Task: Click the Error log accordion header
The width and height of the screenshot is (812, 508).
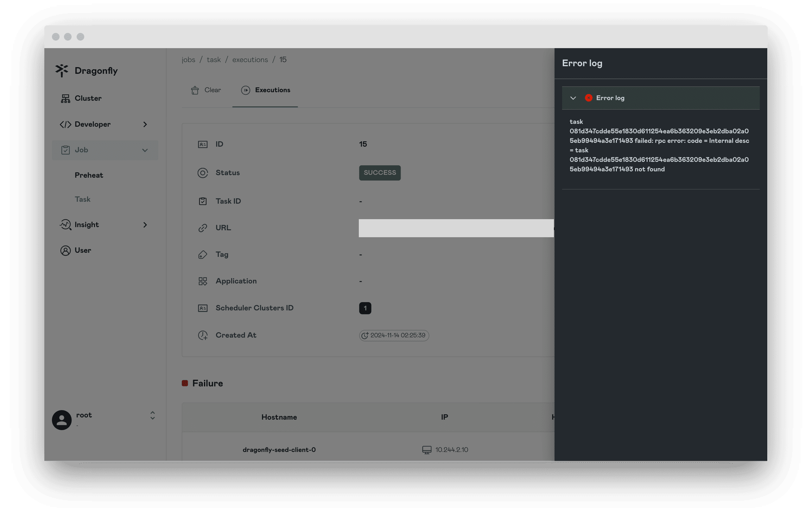Action: [661, 98]
